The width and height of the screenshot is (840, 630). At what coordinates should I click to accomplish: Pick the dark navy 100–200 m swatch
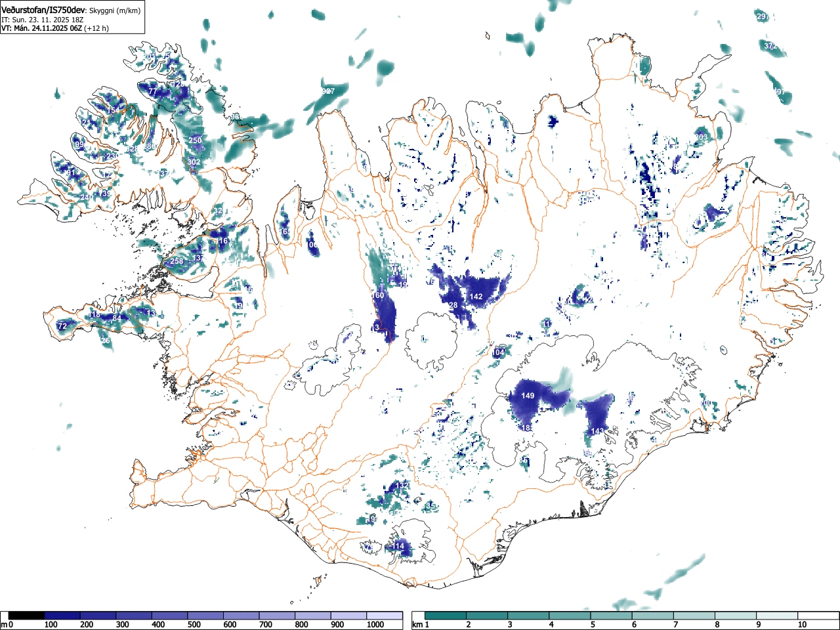point(62,616)
